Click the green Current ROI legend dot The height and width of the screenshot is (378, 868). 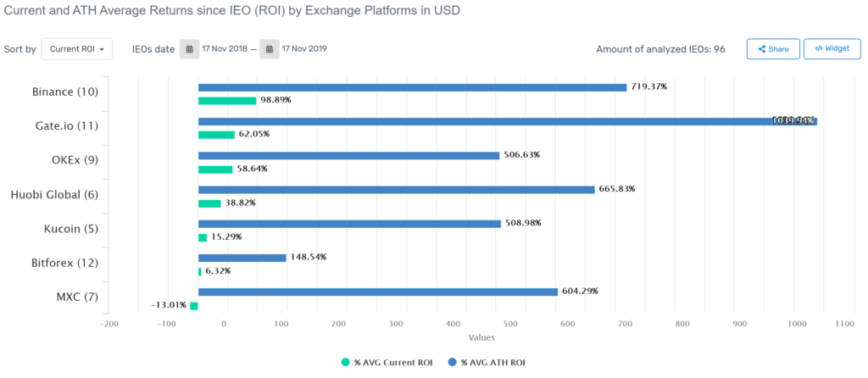click(346, 363)
